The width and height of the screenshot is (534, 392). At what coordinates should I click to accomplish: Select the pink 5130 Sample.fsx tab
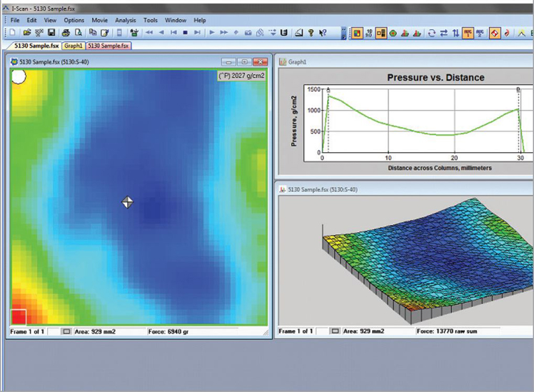pyautogui.click(x=108, y=46)
